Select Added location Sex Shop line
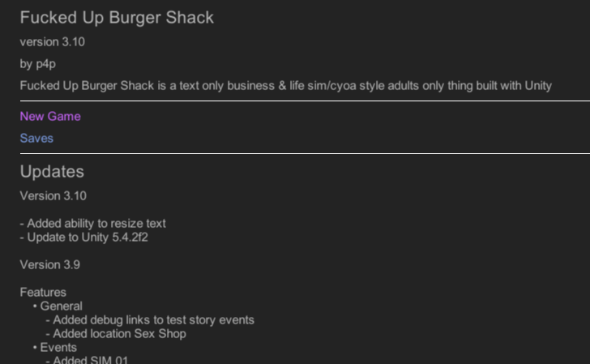 click(x=116, y=334)
